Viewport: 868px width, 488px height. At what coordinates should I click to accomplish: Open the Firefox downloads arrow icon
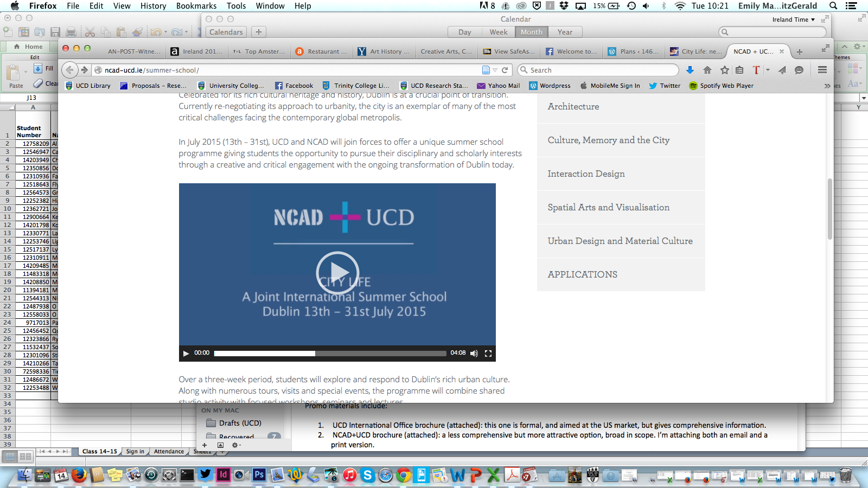tap(690, 70)
